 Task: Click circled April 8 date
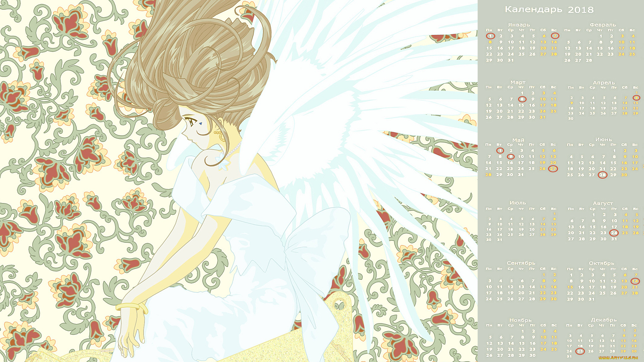point(636,98)
